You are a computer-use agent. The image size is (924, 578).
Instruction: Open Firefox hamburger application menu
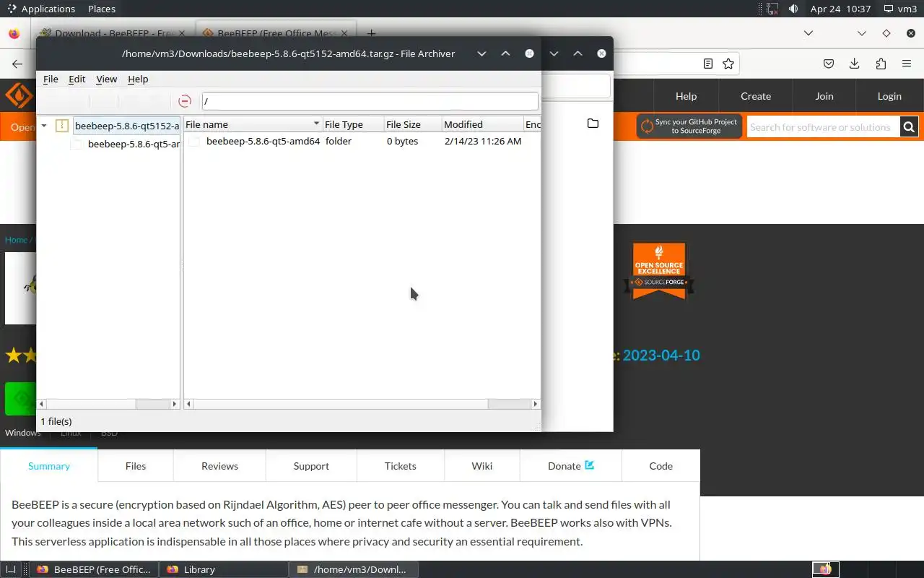(x=907, y=64)
